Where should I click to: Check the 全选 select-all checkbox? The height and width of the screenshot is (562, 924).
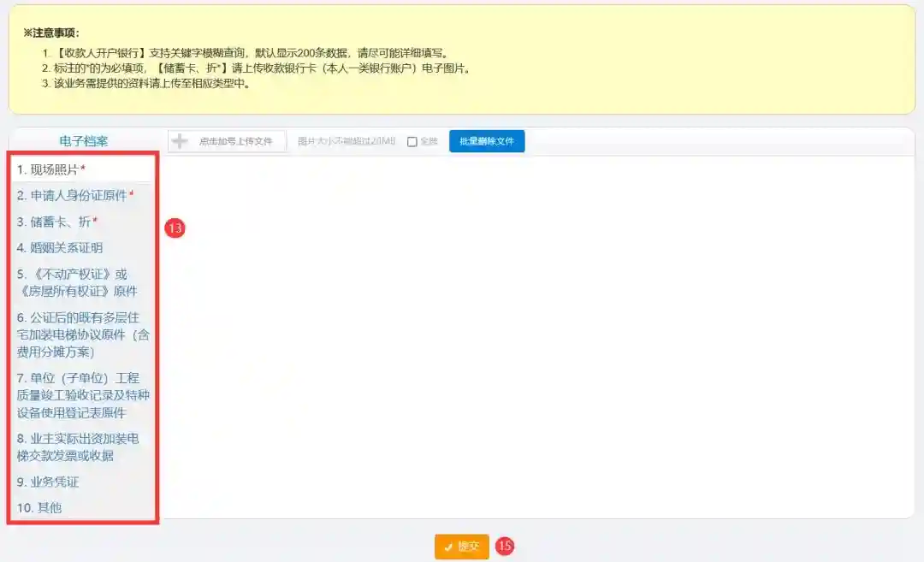coord(412,142)
